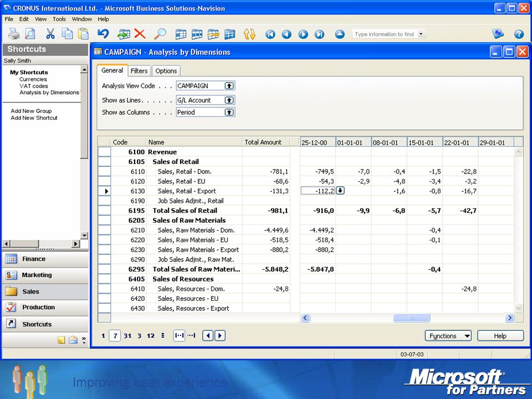
Task: Click the blue up-arrow List icon
Action: tap(340, 34)
